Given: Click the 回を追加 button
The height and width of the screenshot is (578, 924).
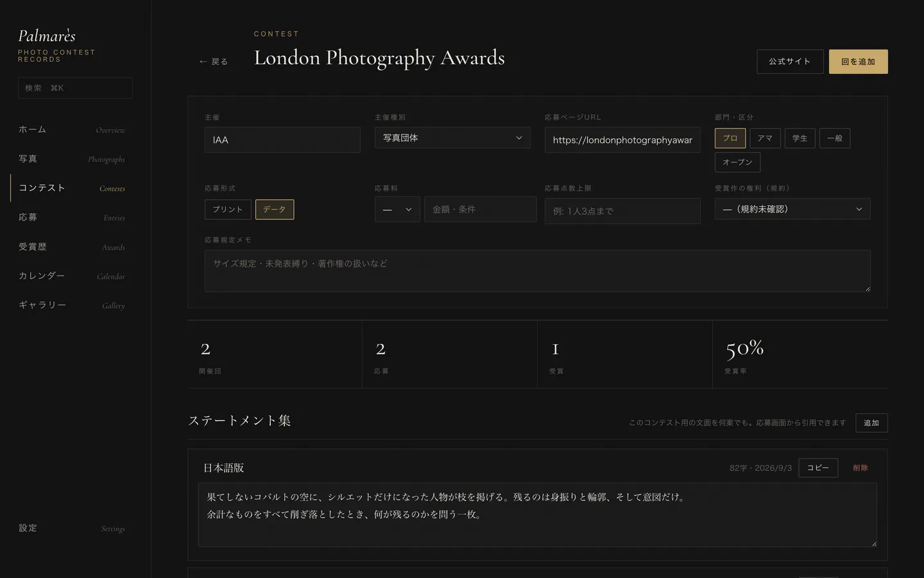Looking at the screenshot, I should 858,62.
